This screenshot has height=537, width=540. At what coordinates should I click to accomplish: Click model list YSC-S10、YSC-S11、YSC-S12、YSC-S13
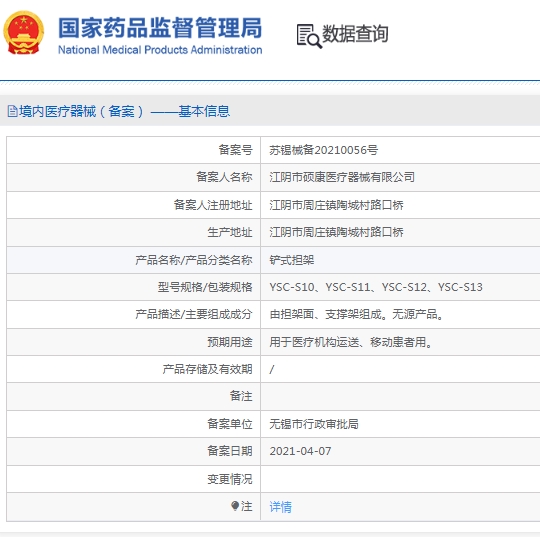coord(376,287)
